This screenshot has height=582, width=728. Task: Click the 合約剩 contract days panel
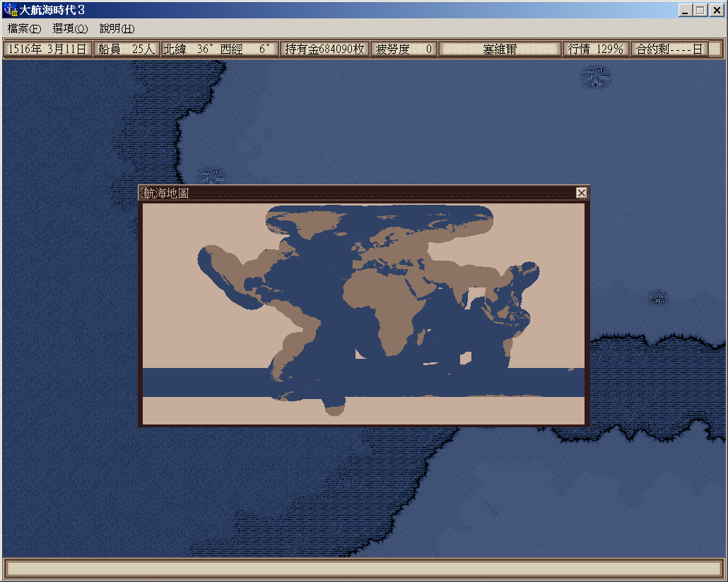pyautogui.click(x=669, y=49)
